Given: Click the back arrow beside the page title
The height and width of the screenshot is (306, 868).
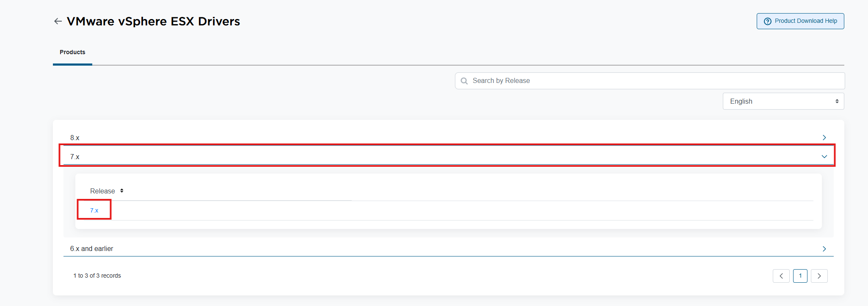Looking at the screenshot, I should pyautogui.click(x=58, y=21).
